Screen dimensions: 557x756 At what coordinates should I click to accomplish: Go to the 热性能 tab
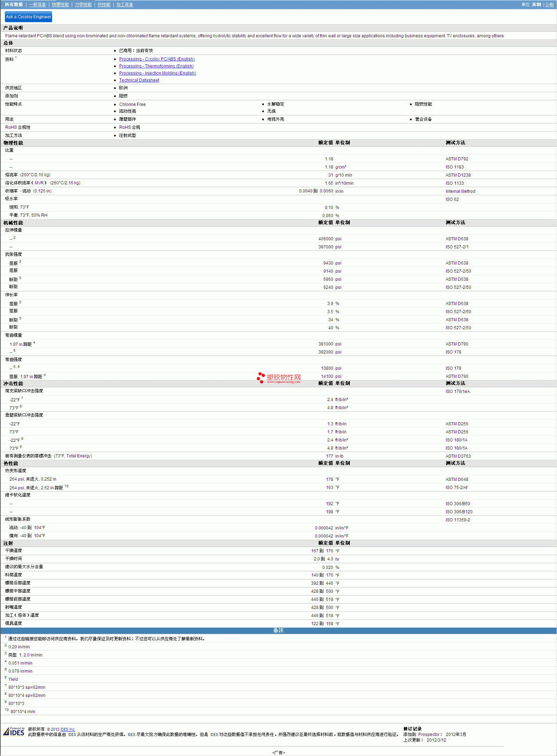(104, 5)
